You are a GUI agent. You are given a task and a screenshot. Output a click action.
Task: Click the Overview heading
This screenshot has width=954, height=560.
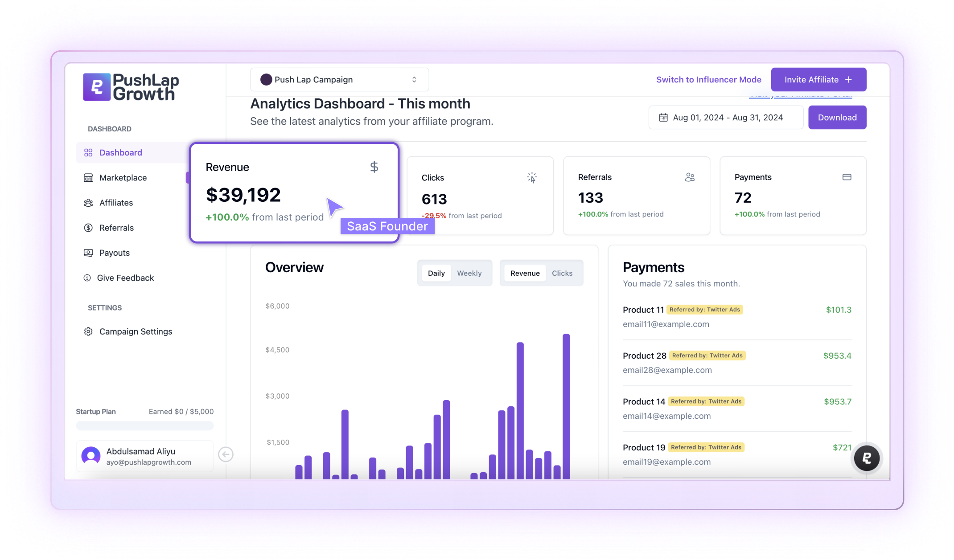point(294,267)
